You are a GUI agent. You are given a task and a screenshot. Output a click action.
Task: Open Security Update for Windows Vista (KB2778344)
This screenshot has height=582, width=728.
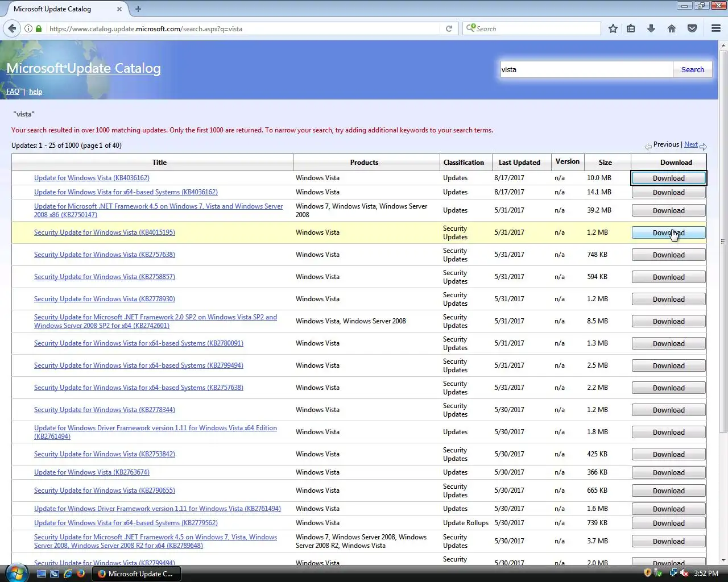pos(105,410)
